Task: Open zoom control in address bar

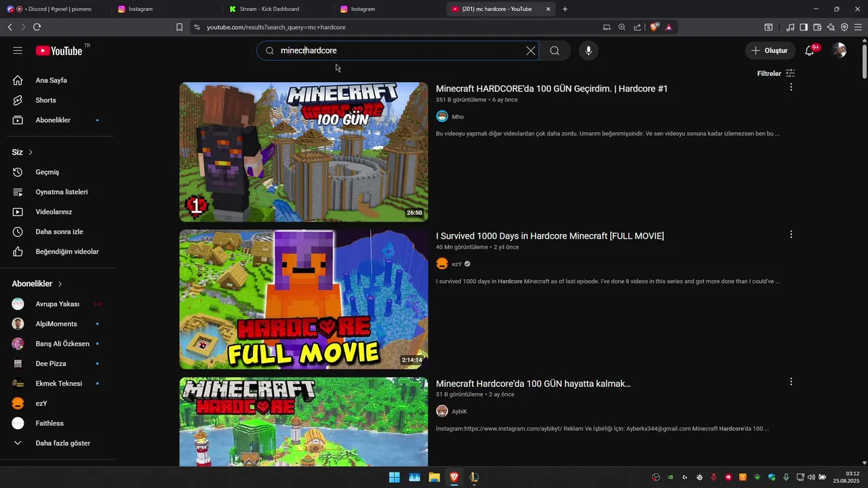Action: [622, 27]
